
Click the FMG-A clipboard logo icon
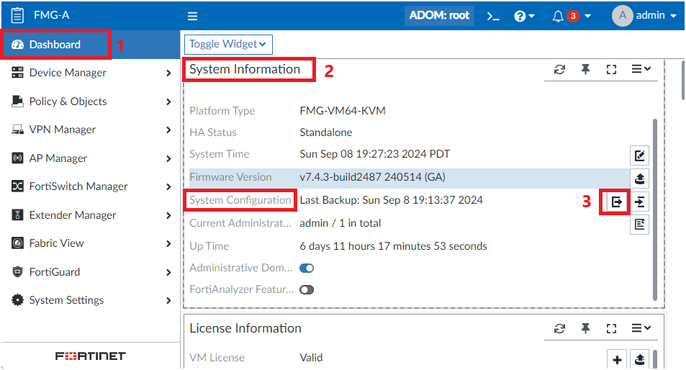click(18, 15)
